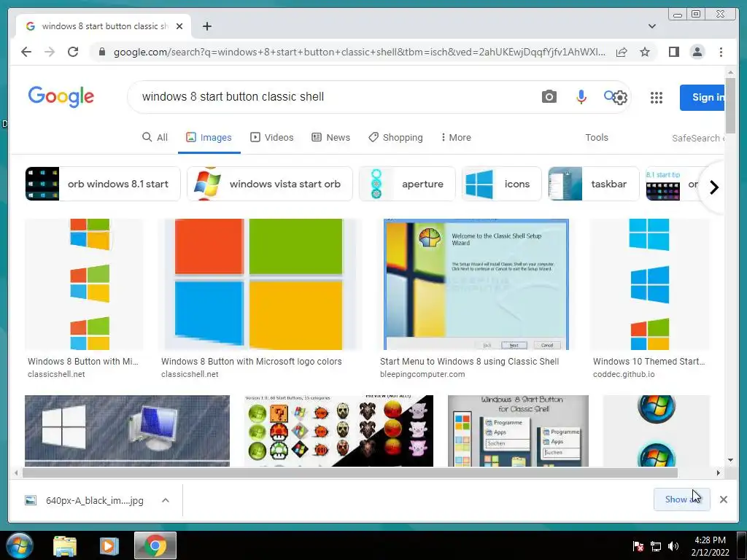The image size is (747, 560).
Task: Click the coddec.github.io source link
Action: point(623,374)
